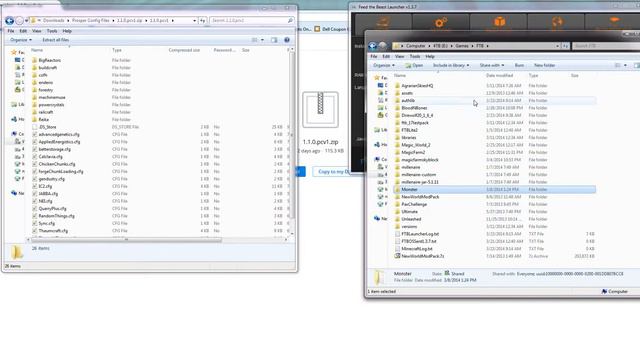Refresh the zip window address bar
The width and height of the screenshot is (640, 360).
click(x=202, y=20)
